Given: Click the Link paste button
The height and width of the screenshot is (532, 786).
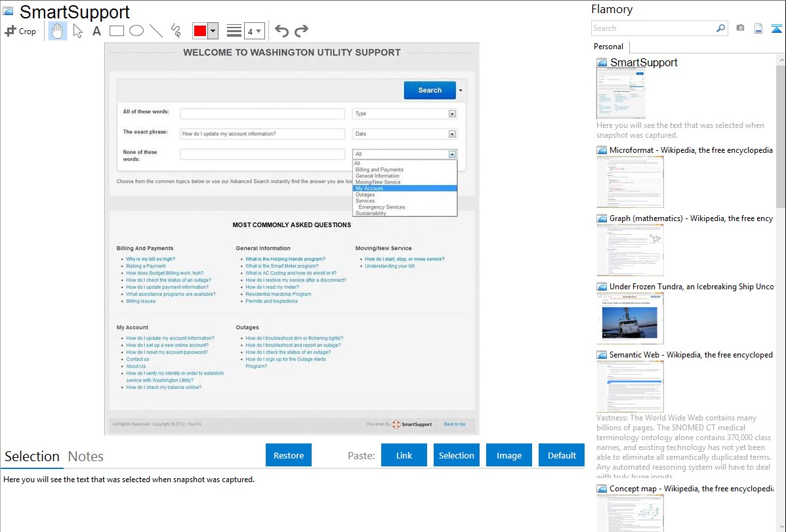Looking at the screenshot, I should coord(404,455).
